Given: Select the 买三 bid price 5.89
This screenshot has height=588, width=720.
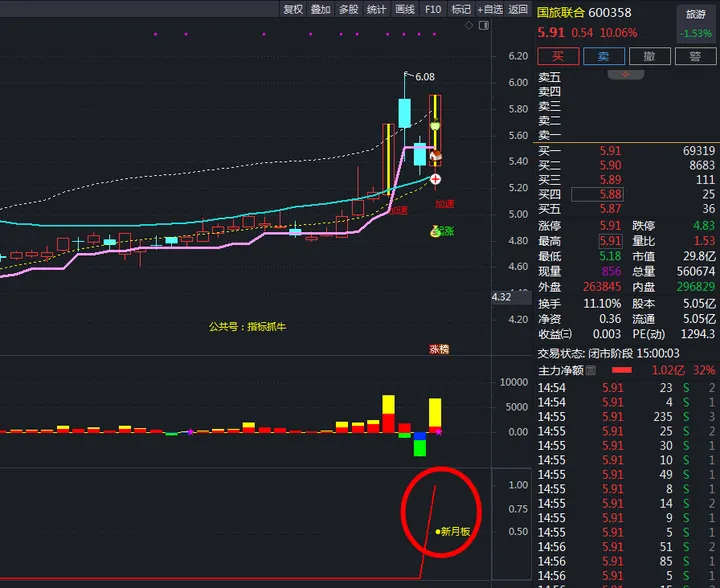Looking at the screenshot, I should [x=610, y=179].
